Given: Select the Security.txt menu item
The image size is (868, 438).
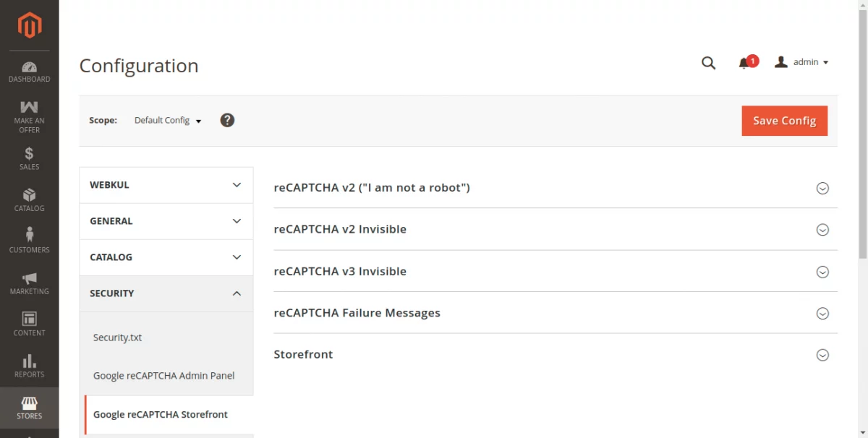Looking at the screenshot, I should pyautogui.click(x=117, y=338).
